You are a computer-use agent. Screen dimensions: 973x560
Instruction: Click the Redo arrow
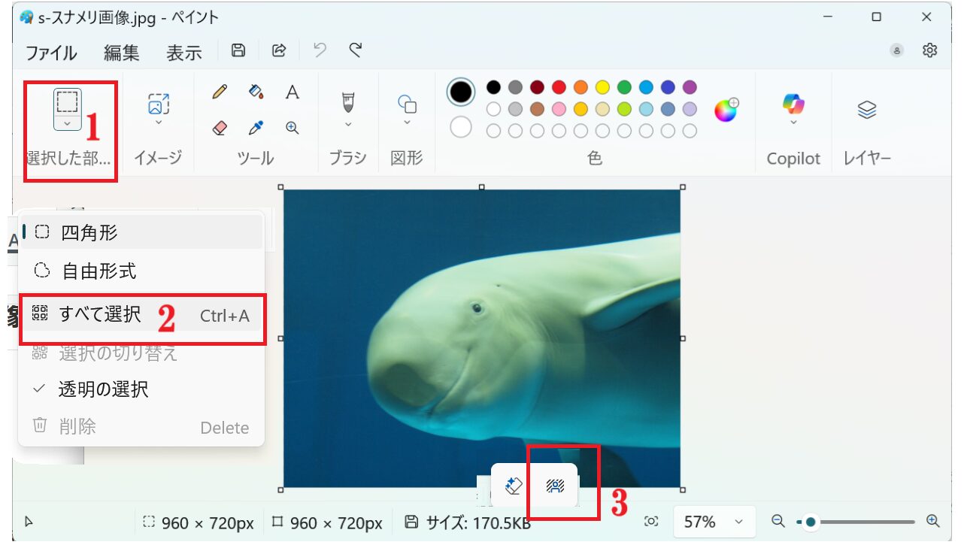(356, 50)
